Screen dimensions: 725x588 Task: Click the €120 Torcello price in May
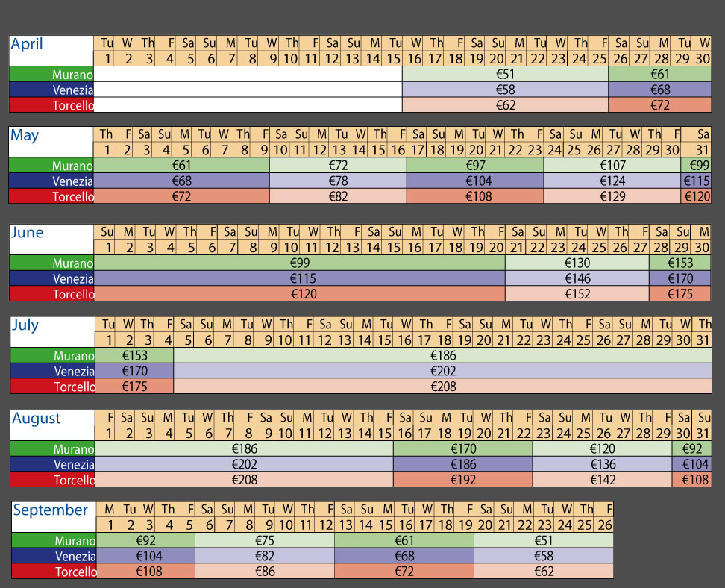[x=696, y=196]
